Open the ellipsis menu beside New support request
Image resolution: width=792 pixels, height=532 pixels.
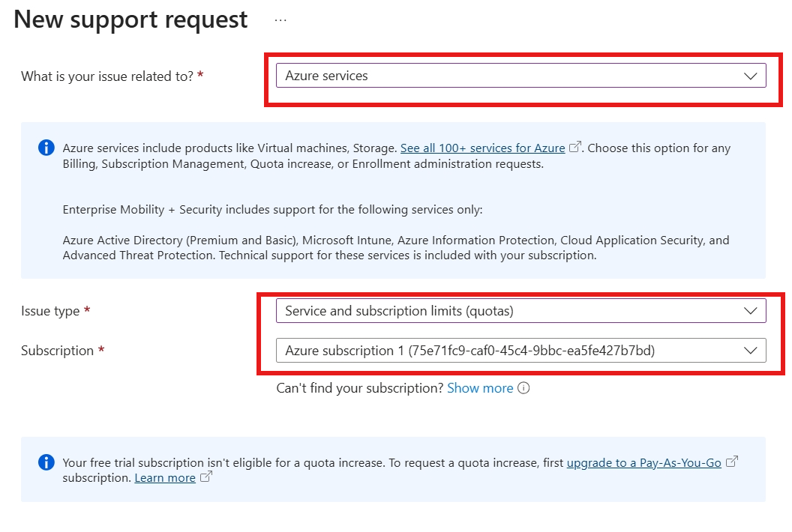point(280,20)
